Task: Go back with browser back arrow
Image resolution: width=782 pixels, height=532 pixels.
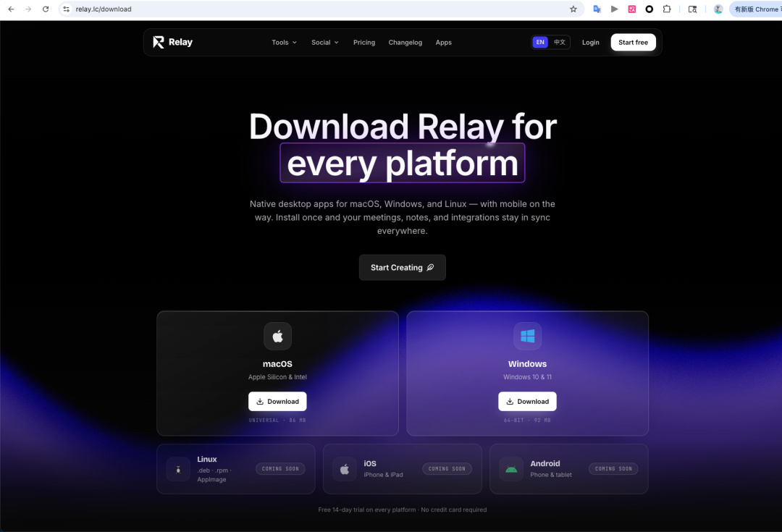Action: click(x=11, y=9)
